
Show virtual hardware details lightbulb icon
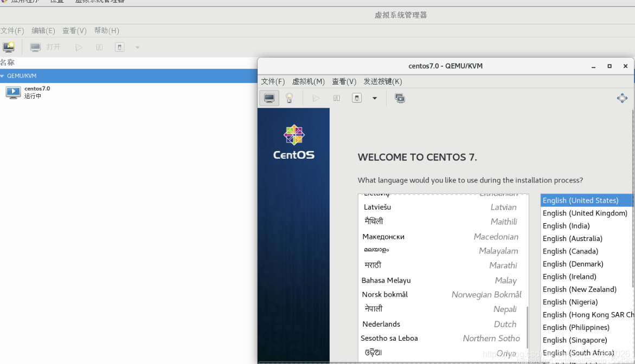pos(289,98)
